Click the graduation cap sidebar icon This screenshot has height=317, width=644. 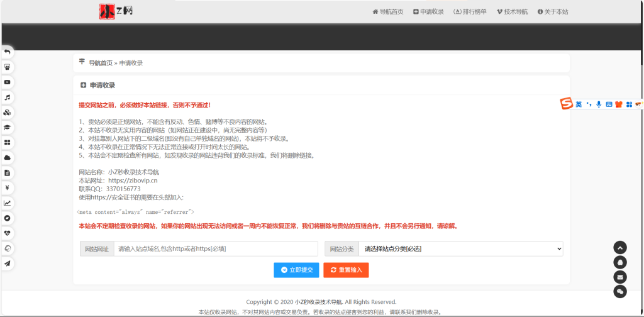(x=8, y=127)
